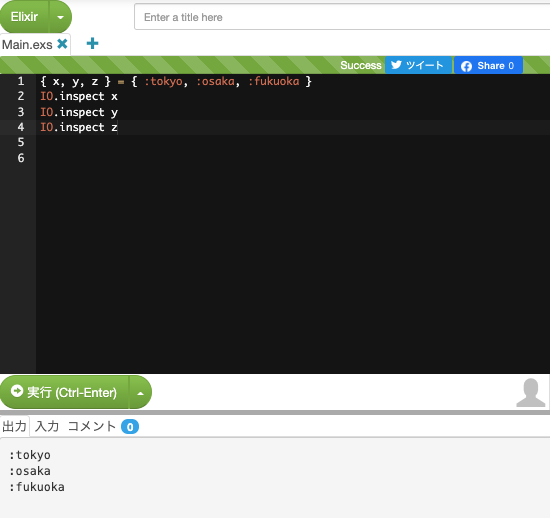Screen dimensions: 550x518
Task: Switch to the 出力 output tab
Action: [14, 426]
